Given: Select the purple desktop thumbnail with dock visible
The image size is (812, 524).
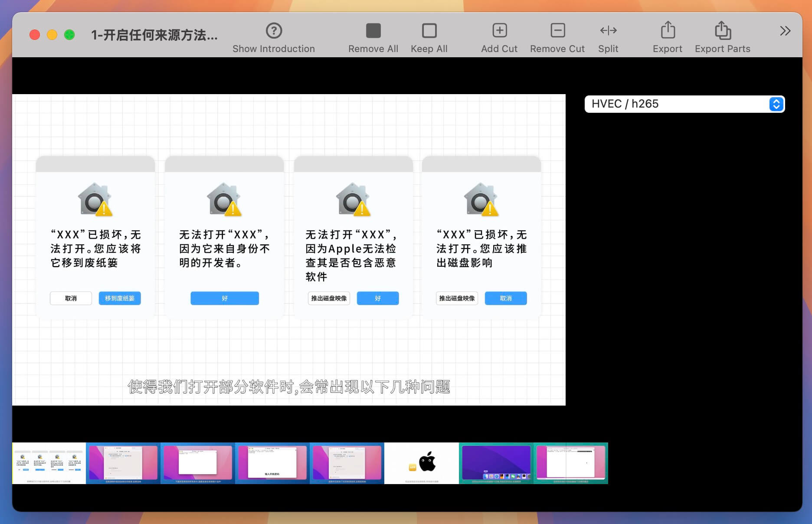Looking at the screenshot, I should 496,463.
